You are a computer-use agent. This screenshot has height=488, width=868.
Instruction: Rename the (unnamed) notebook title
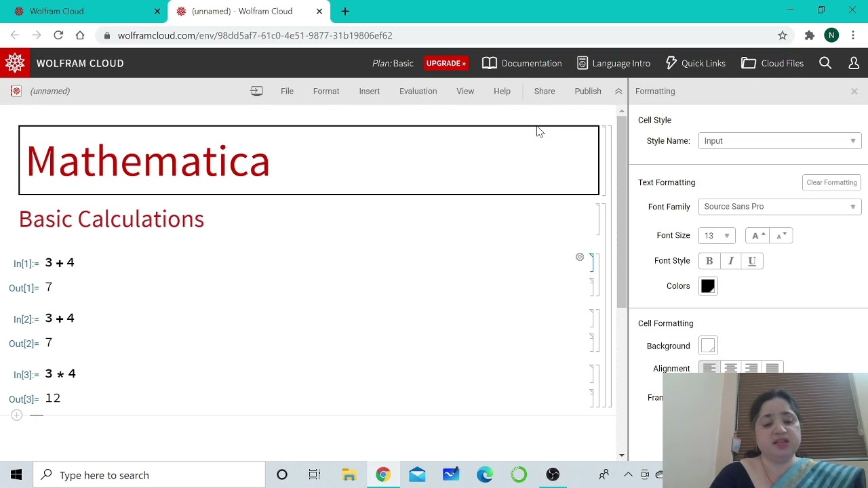[50, 91]
